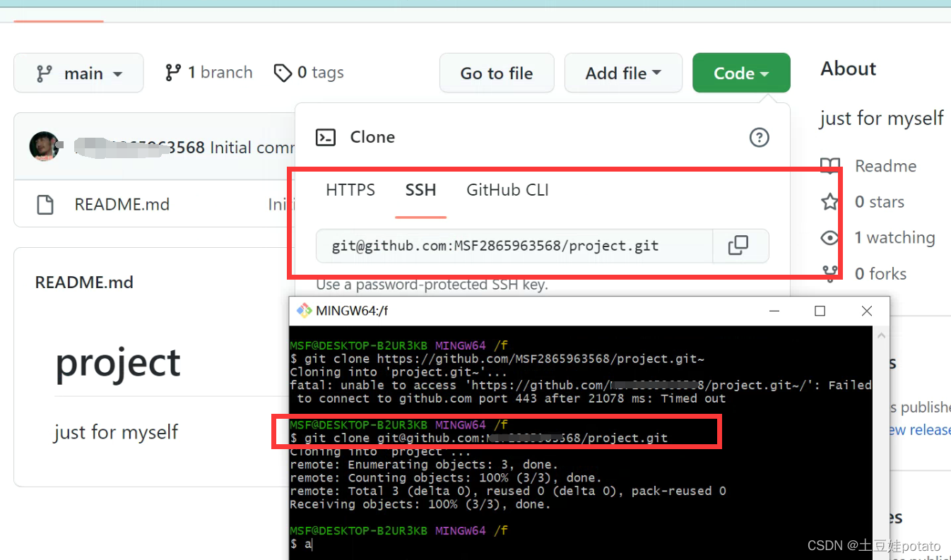This screenshot has height=560, width=951.
Task: Open the committer's avatar image
Action: tap(44, 146)
